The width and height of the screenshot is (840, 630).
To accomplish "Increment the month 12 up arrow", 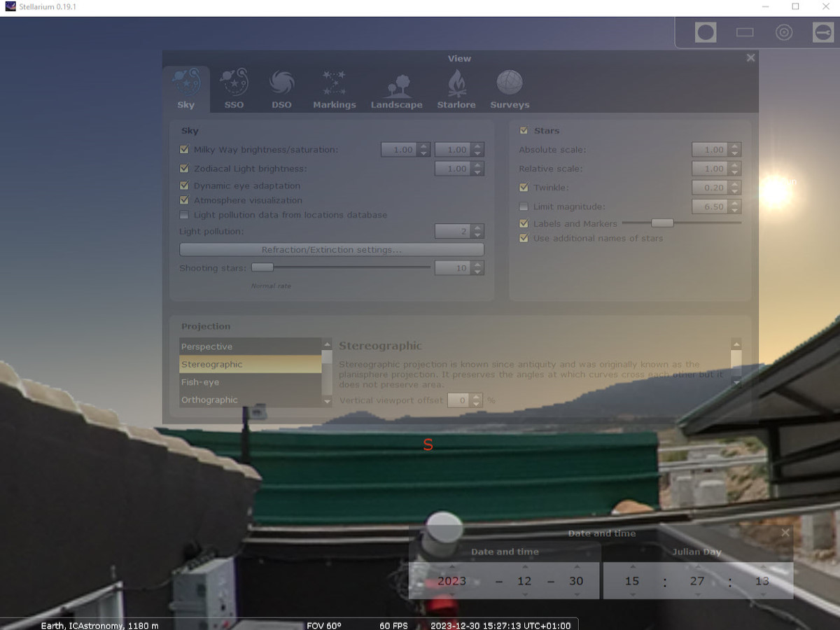I will (524, 568).
